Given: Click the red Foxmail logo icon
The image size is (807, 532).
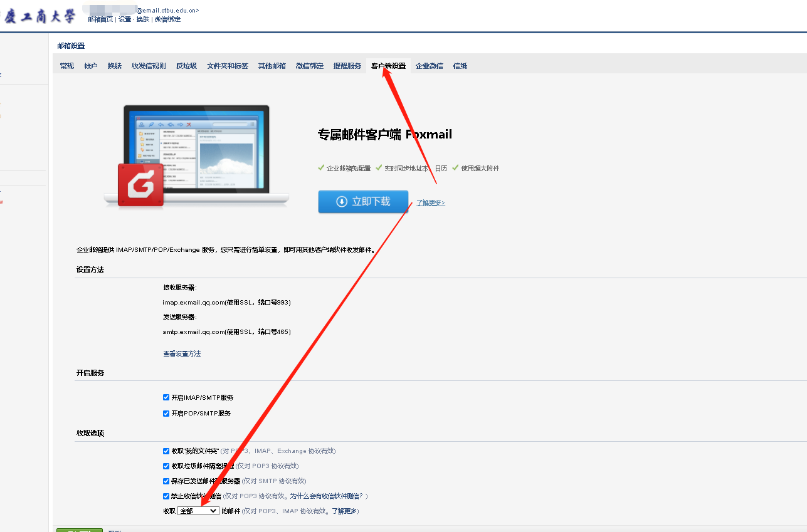Looking at the screenshot, I should [x=140, y=185].
